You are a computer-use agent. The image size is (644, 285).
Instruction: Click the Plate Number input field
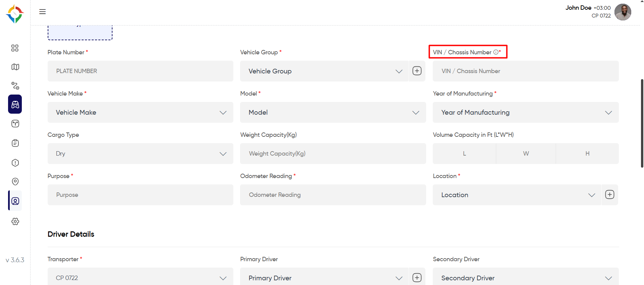[x=140, y=71]
